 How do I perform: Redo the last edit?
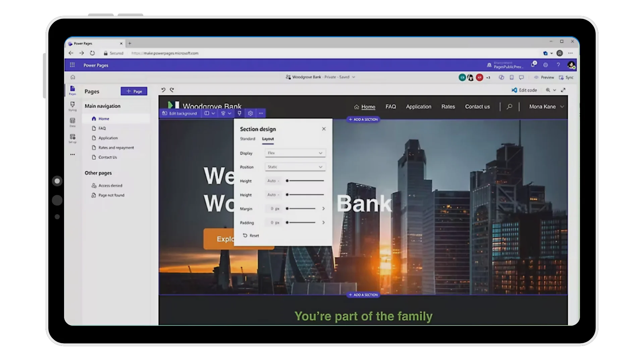click(172, 90)
